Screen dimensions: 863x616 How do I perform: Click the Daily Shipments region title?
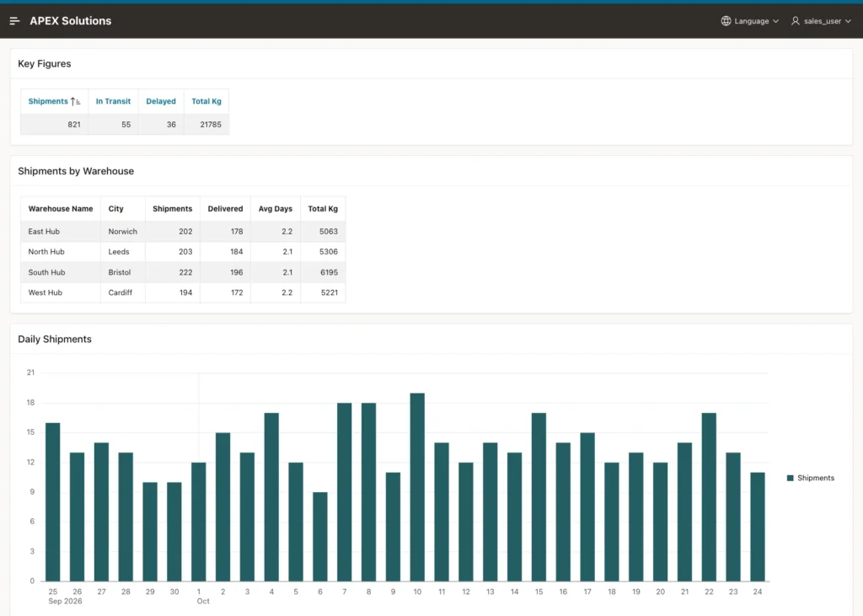(55, 339)
